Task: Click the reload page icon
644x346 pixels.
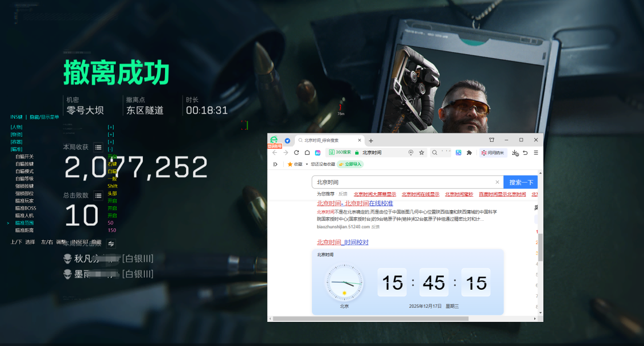Action: pyautogui.click(x=296, y=151)
